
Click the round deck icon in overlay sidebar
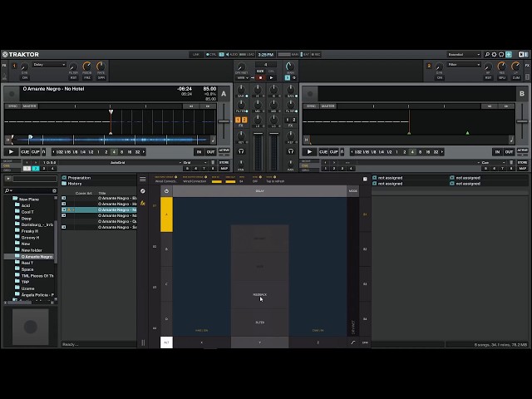143,191
